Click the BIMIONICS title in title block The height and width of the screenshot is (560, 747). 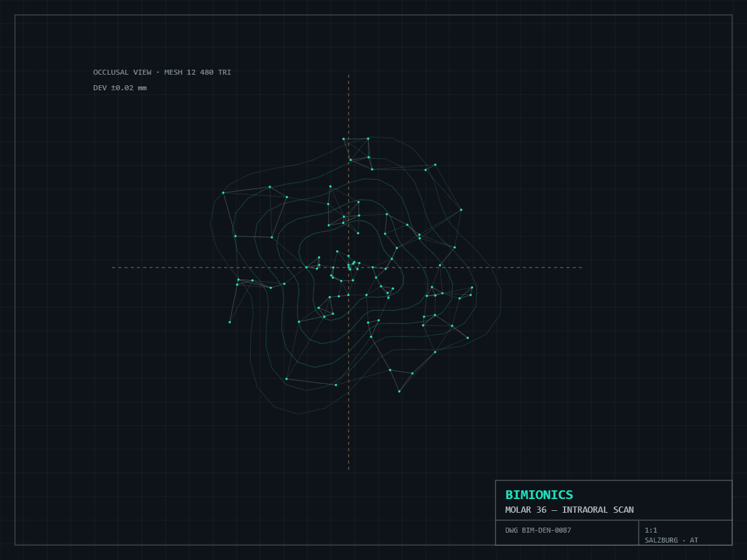coord(539,495)
